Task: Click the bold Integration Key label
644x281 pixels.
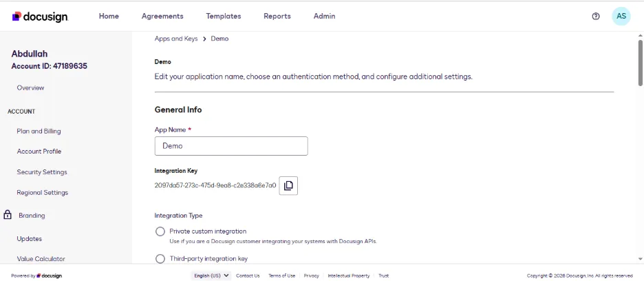Action: (x=176, y=170)
